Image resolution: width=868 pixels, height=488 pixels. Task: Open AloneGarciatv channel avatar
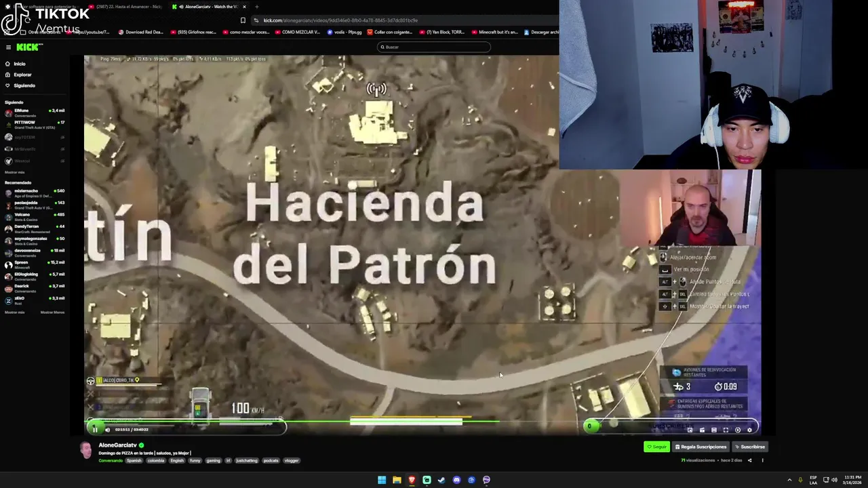86,451
